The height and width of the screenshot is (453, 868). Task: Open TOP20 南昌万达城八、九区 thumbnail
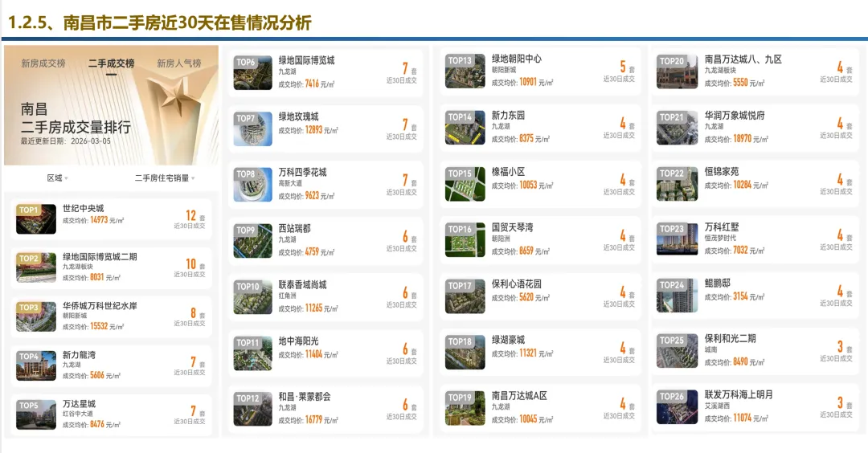coord(677,72)
